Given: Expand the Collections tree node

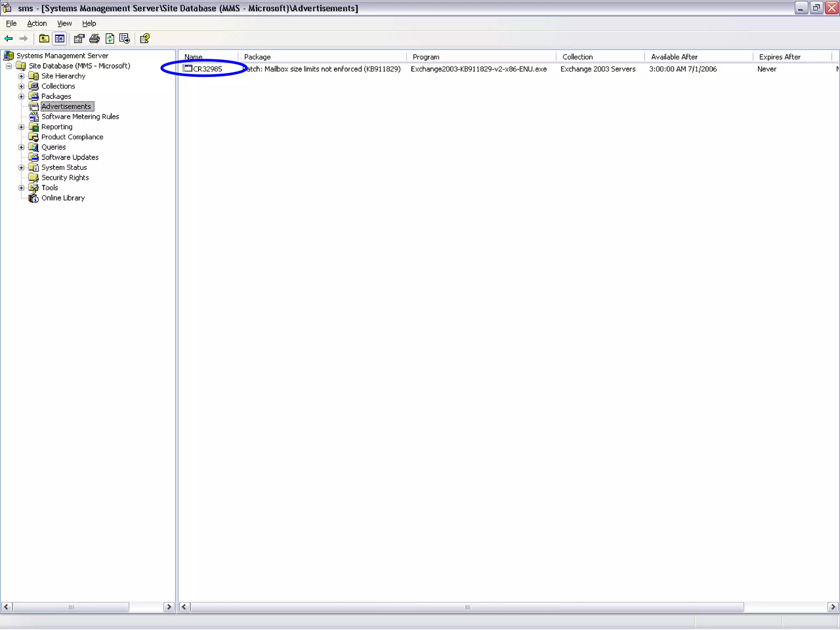Looking at the screenshot, I should pos(21,86).
